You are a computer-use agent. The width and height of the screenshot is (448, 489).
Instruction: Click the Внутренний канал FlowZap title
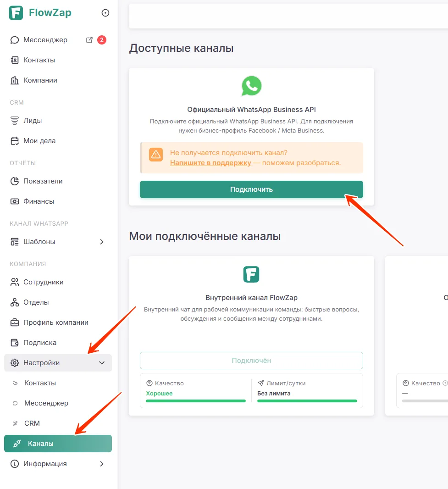point(251,298)
